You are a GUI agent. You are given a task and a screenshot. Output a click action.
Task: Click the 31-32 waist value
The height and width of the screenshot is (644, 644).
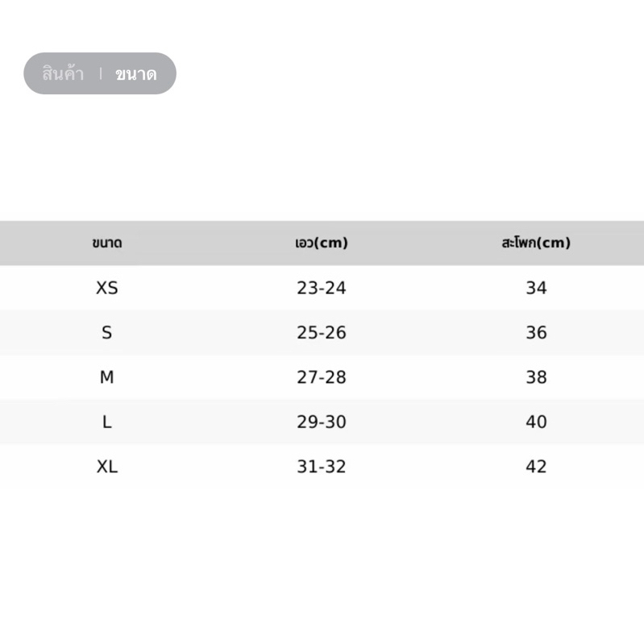point(322,467)
